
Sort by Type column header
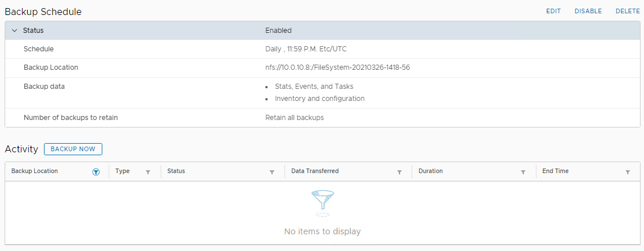[123, 171]
